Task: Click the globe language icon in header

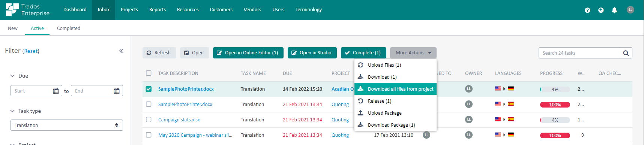Action: tap(601, 10)
